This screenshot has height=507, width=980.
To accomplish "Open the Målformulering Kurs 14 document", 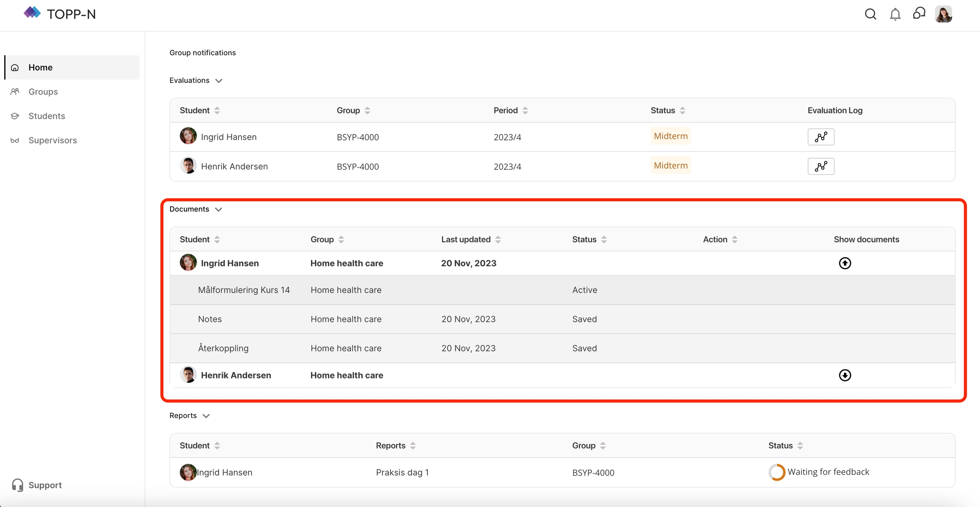I will point(244,290).
